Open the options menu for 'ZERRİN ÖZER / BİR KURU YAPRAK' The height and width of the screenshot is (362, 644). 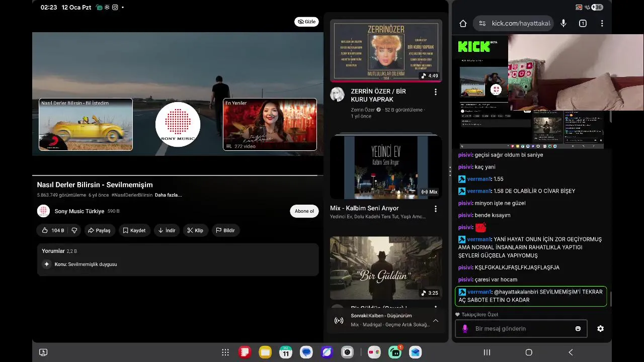coord(436,92)
